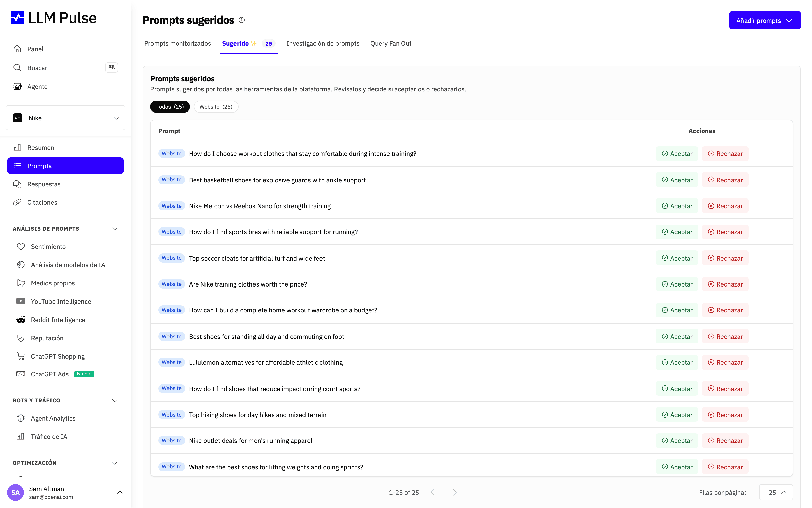Click the 1-25 of 25 pagination text
This screenshot has height=508, width=812.
coord(404,493)
